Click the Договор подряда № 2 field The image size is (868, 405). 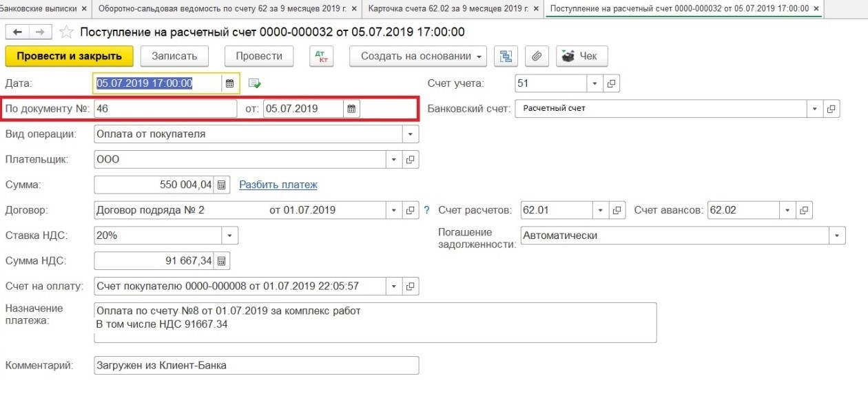tap(240, 210)
